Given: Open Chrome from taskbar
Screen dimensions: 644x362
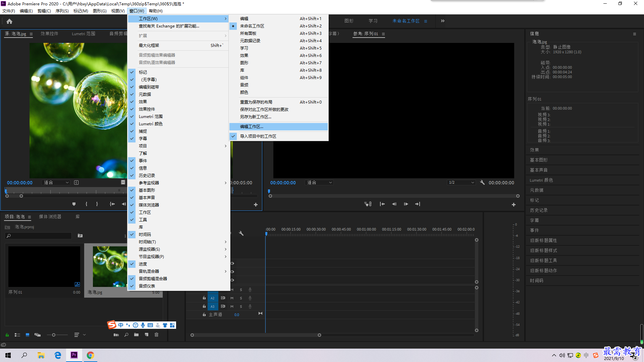Looking at the screenshot, I should 91,355.
